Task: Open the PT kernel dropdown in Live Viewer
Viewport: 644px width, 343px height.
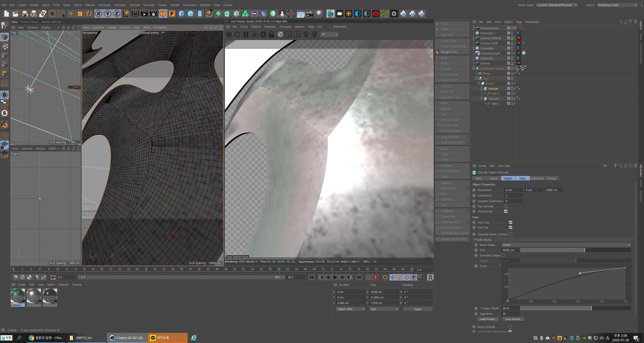Action: [329, 34]
